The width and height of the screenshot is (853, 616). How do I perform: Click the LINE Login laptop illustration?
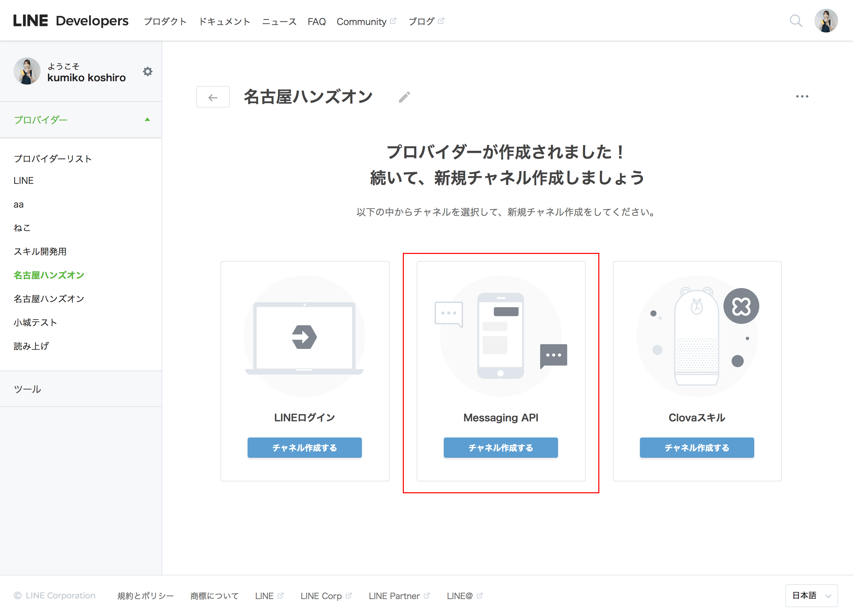click(x=304, y=336)
